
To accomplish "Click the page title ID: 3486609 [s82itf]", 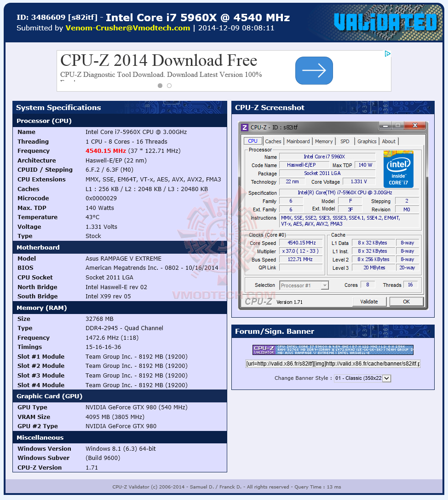I will [57, 17].
